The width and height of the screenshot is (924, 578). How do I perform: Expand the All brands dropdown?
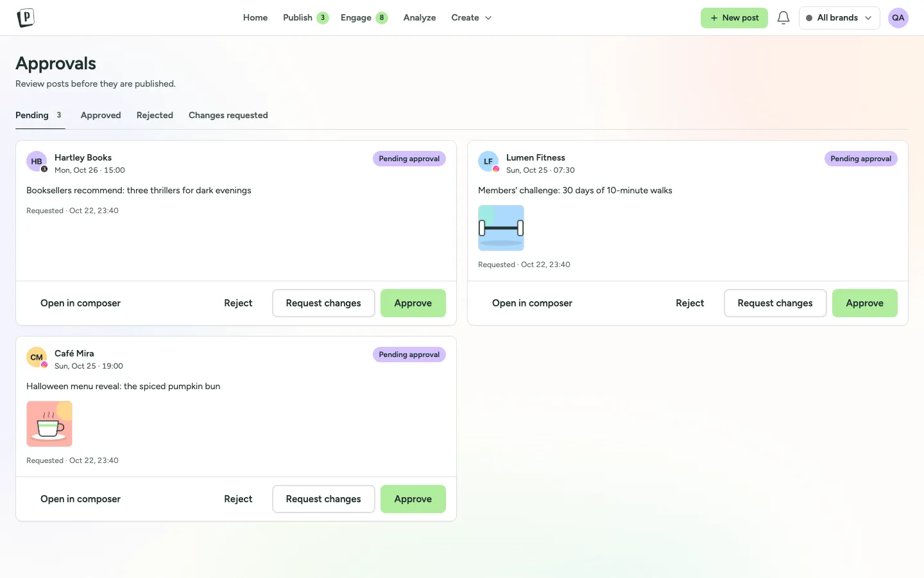tap(839, 18)
